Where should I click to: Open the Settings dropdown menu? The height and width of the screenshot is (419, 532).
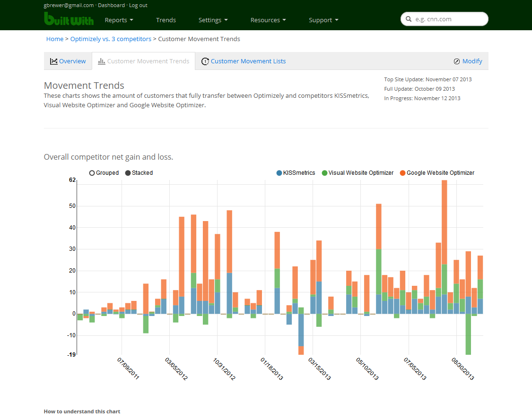[213, 20]
